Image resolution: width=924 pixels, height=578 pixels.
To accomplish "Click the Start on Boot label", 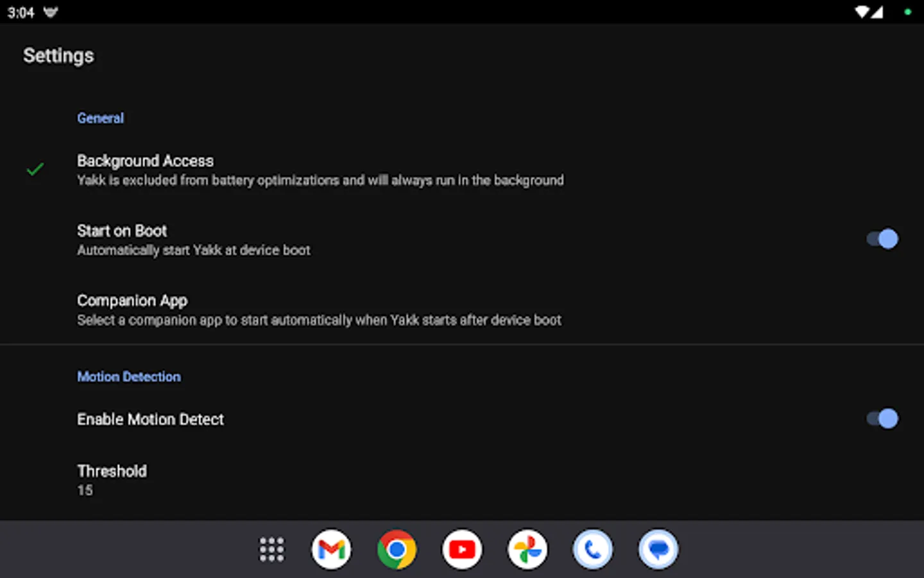I will pos(122,231).
